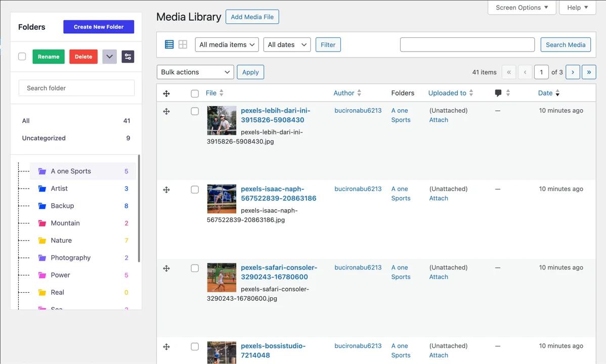Click the green Rename button

49,57
